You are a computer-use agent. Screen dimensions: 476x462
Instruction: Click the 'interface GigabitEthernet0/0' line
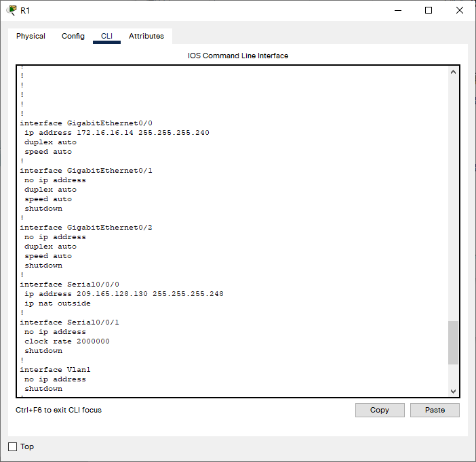[86, 123]
